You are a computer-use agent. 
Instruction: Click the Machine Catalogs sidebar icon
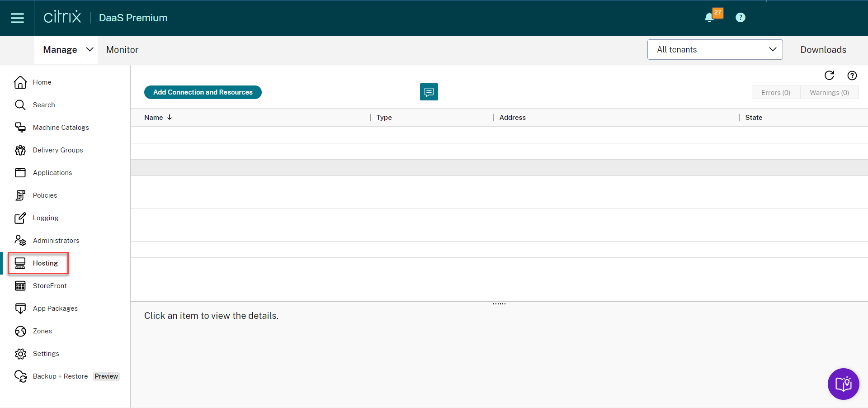tap(20, 128)
